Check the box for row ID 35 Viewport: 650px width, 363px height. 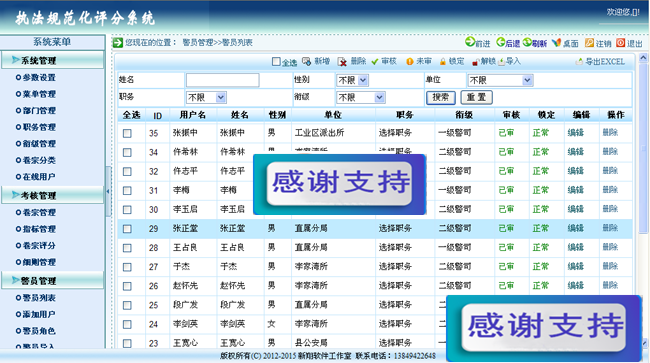(127, 133)
